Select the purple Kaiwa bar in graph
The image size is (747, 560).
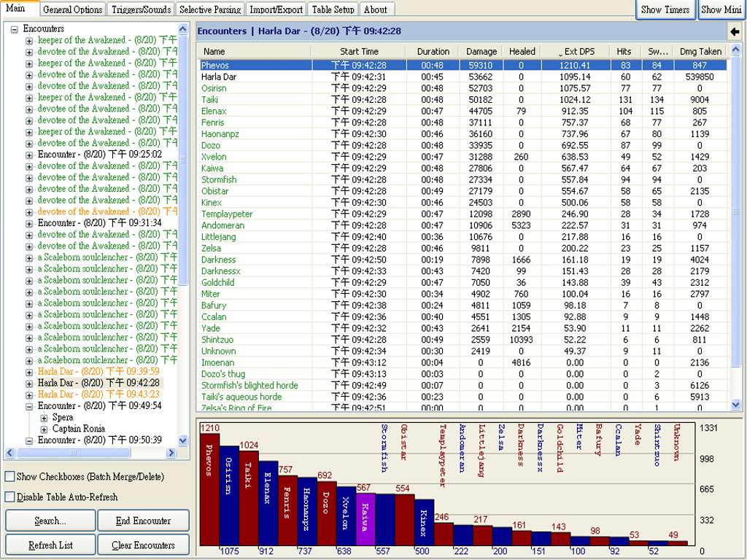[x=365, y=518]
